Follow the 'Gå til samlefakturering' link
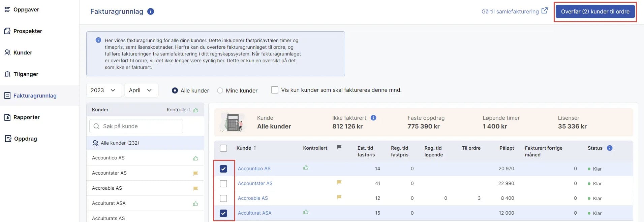This screenshot has width=644, height=222. (514, 11)
